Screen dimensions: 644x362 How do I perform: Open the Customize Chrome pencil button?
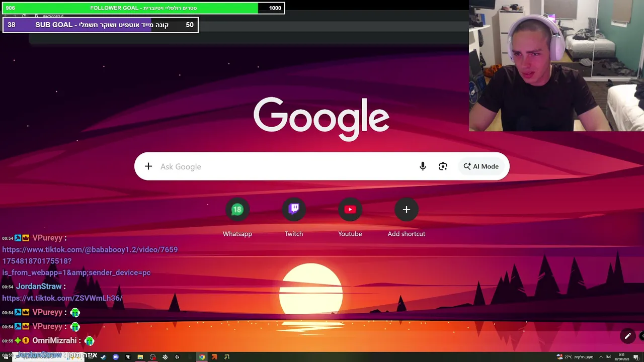click(628, 336)
